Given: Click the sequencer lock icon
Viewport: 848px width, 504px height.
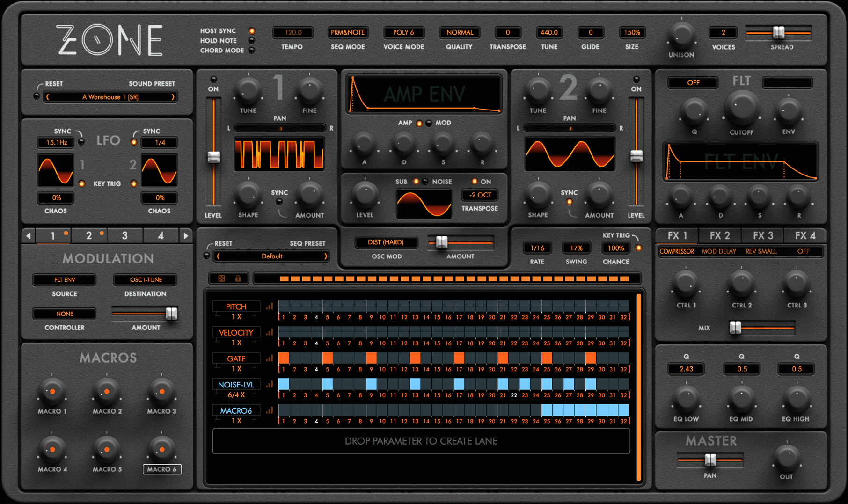Looking at the screenshot, I should pyautogui.click(x=238, y=278).
